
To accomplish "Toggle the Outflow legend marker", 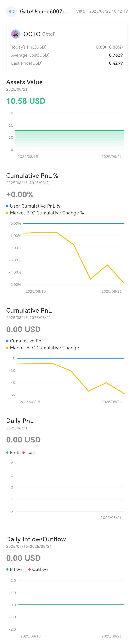I will click(x=29, y=569).
